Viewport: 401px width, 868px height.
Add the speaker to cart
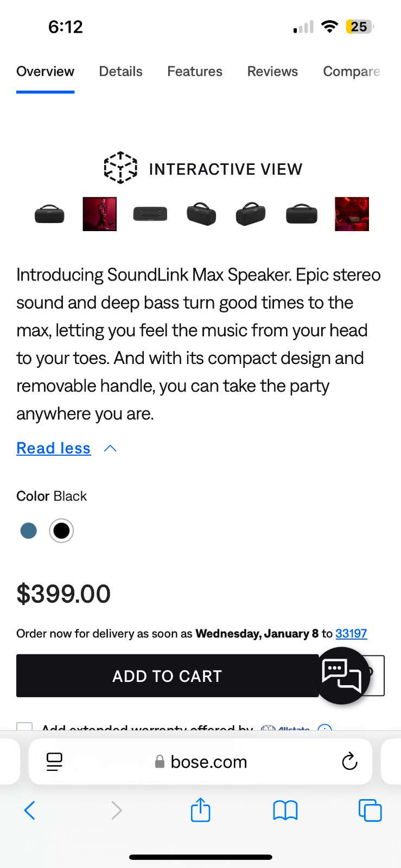167,676
